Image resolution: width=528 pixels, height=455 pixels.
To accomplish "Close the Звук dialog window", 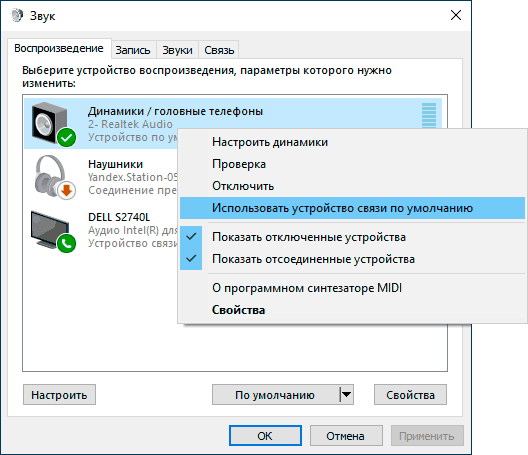I will (456, 15).
